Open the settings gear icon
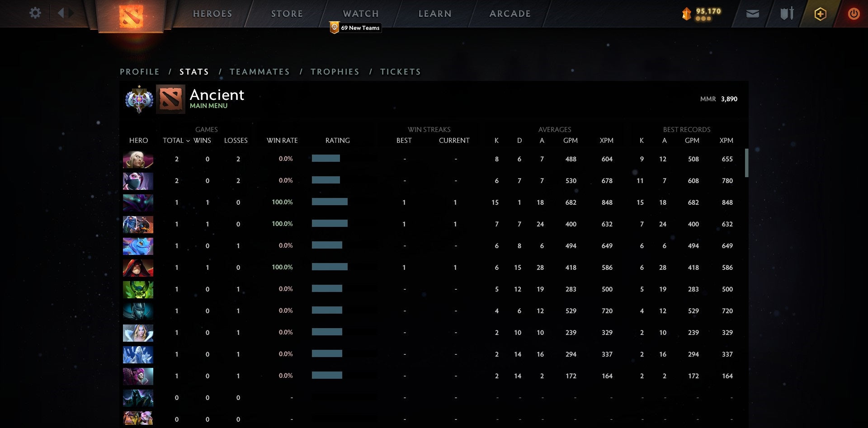The image size is (868, 428). click(34, 13)
